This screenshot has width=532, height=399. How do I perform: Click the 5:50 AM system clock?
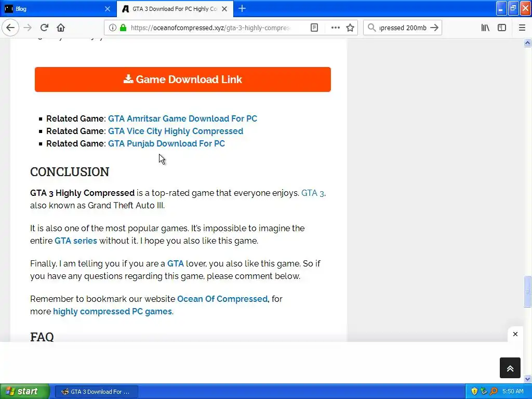pos(513,391)
